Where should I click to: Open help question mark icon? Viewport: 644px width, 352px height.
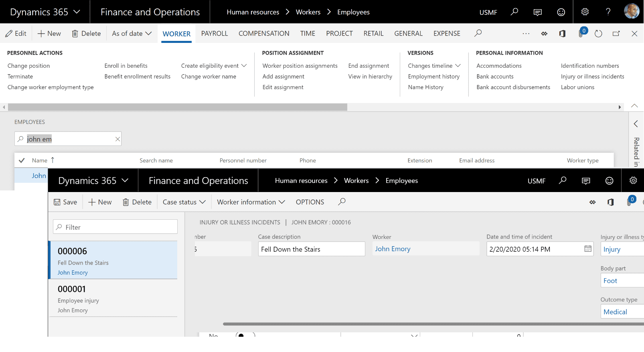[x=608, y=12]
